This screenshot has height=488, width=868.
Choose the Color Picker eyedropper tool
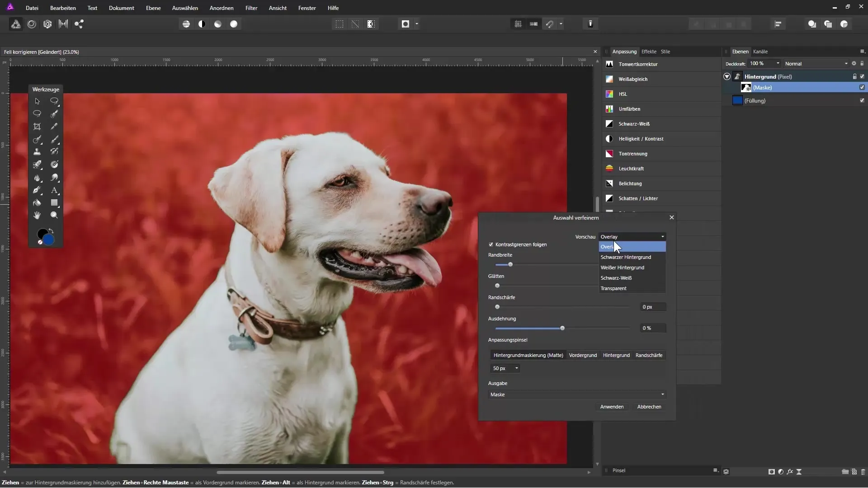(x=54, y=127)
